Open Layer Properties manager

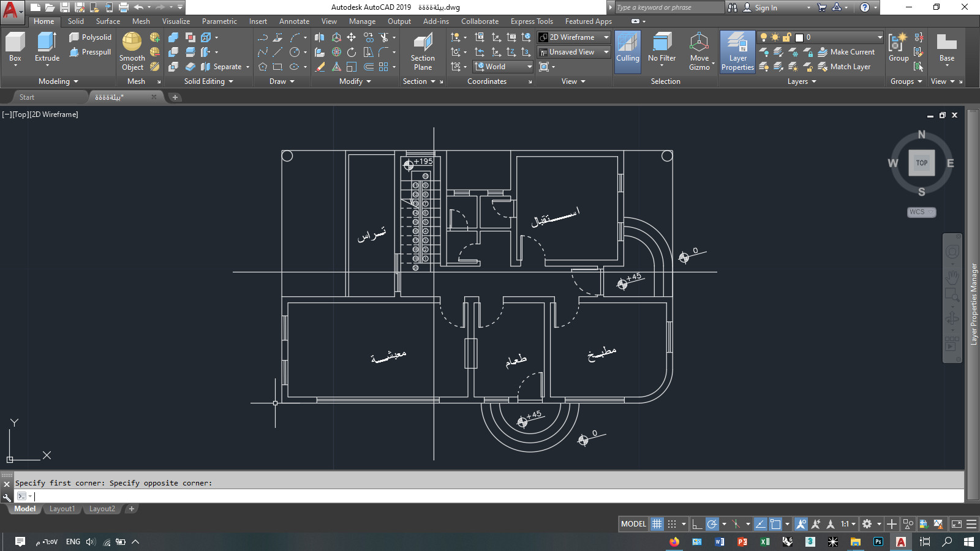tap(737, 51)
